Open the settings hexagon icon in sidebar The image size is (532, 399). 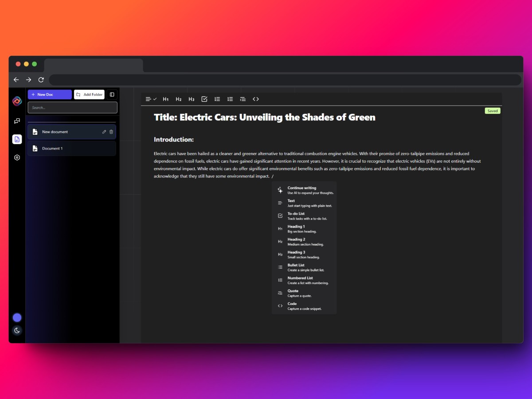17,157
